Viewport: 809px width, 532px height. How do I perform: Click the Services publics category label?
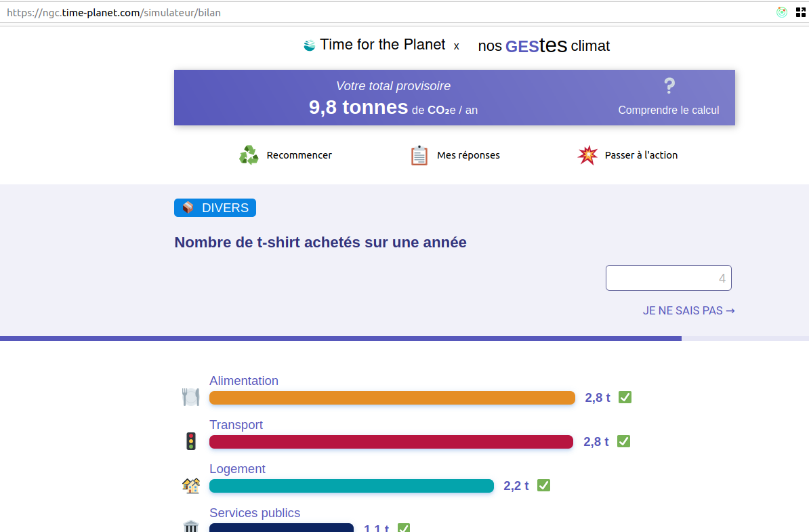255,513
